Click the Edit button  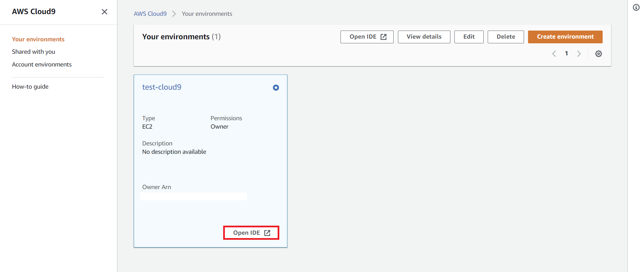[x=469, y=37]
